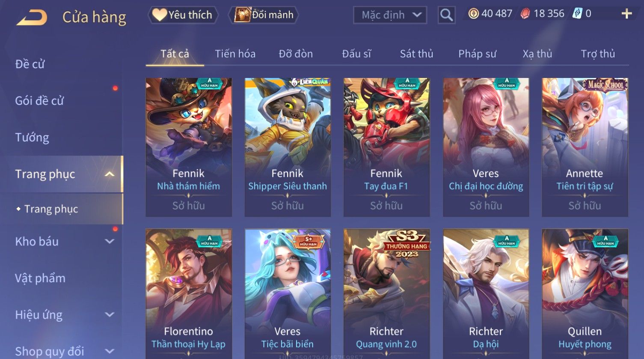Tap the plus icon to add currency
The width and height of the screenshot is (644, 359).
pos(626,14)
